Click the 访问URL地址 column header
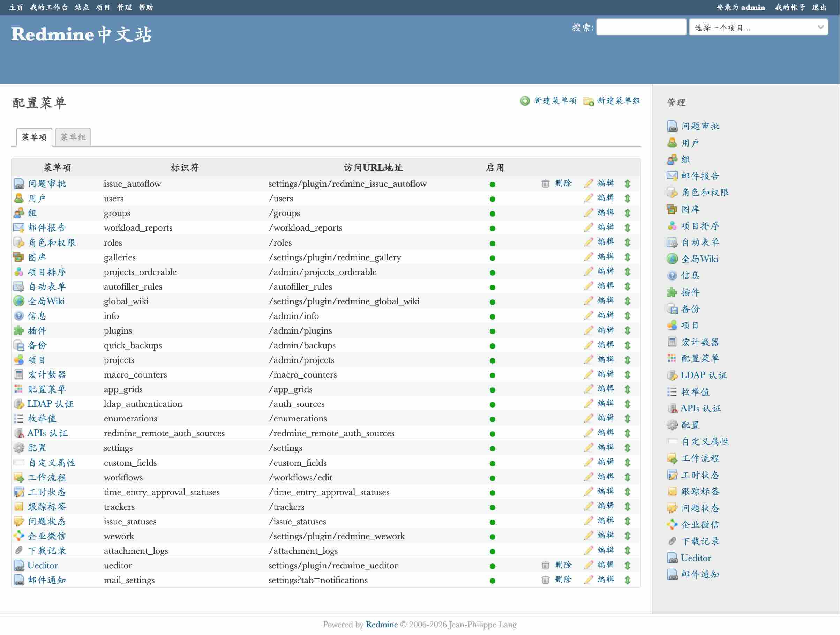Screen dimensions: 840x635 tap(373, 168)
